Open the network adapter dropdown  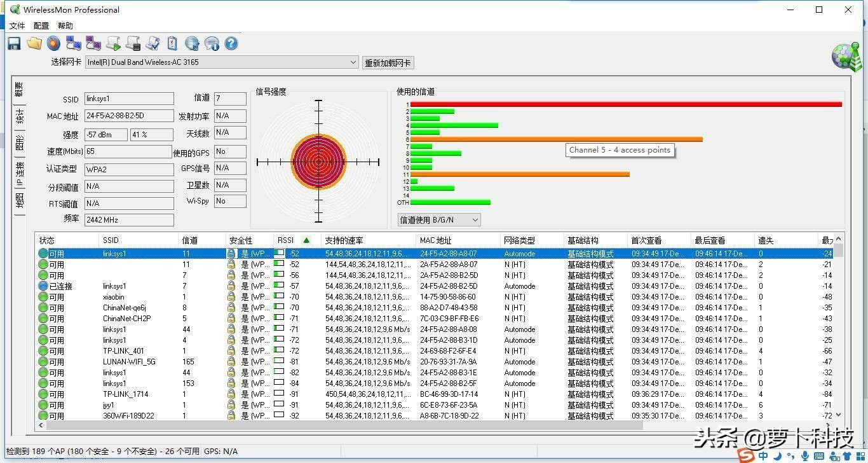point(353,62)
